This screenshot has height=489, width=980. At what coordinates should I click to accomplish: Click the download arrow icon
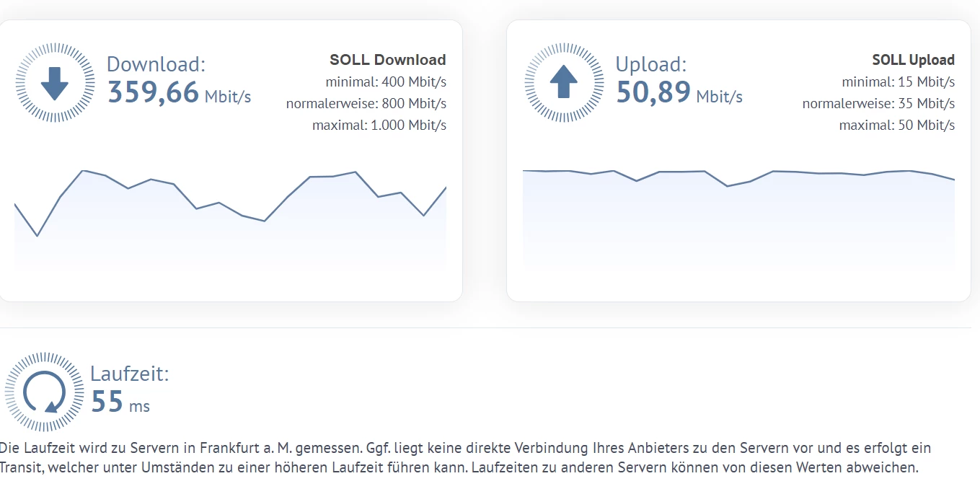(55, 82)
